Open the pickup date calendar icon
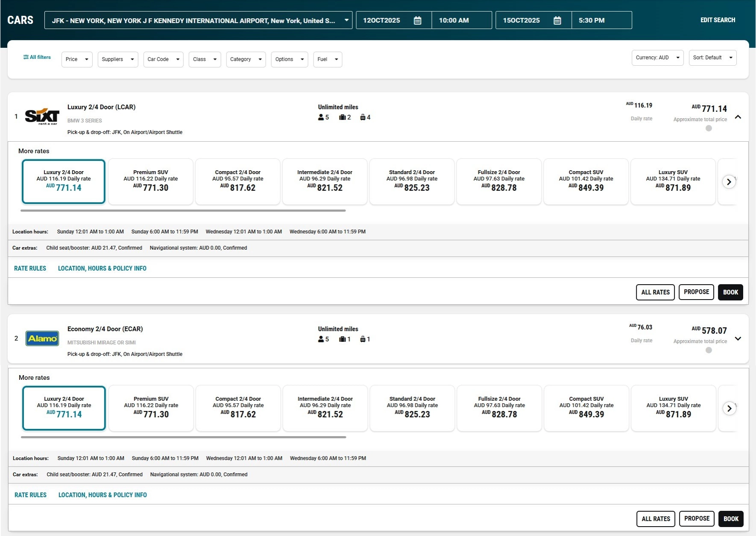 [417, 20]
